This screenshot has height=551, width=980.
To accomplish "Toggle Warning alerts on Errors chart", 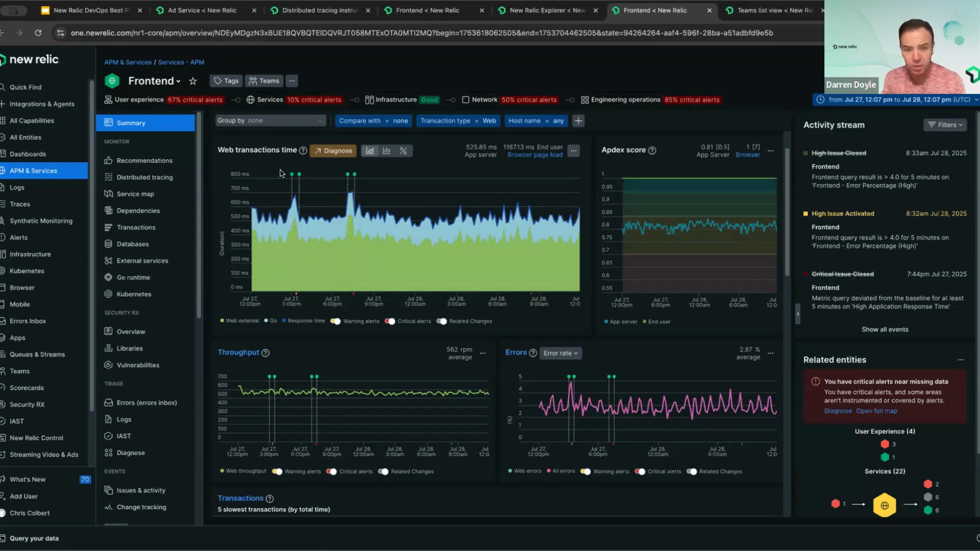I will [585, 472].
